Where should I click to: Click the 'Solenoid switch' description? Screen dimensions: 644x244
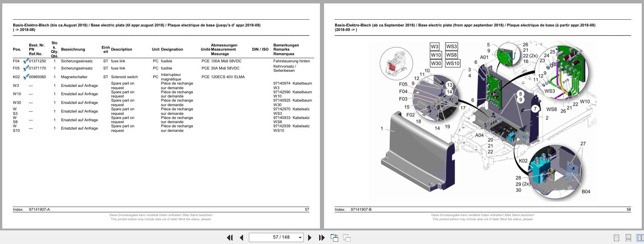click(124, 77)
